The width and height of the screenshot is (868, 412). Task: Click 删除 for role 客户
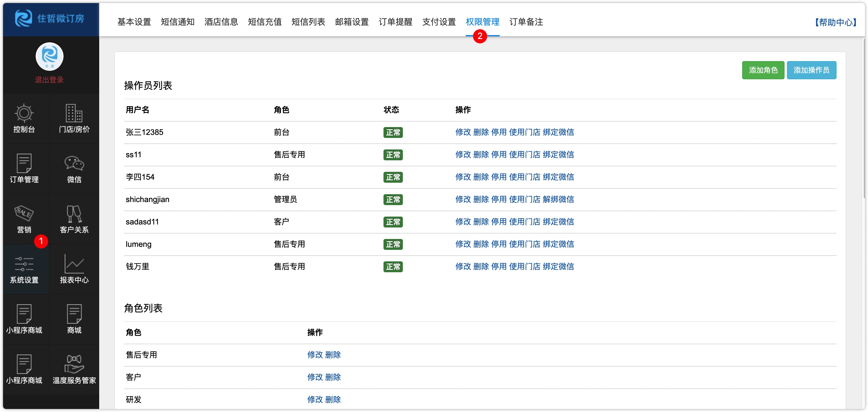pyautogui.click(x=333, y=377)
